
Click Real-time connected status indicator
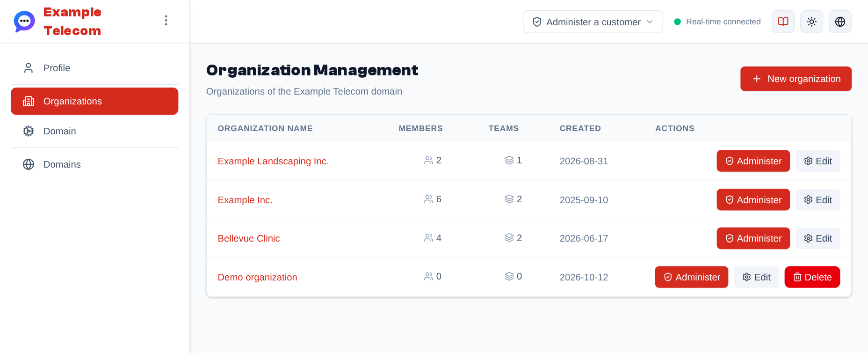[717, 22]
